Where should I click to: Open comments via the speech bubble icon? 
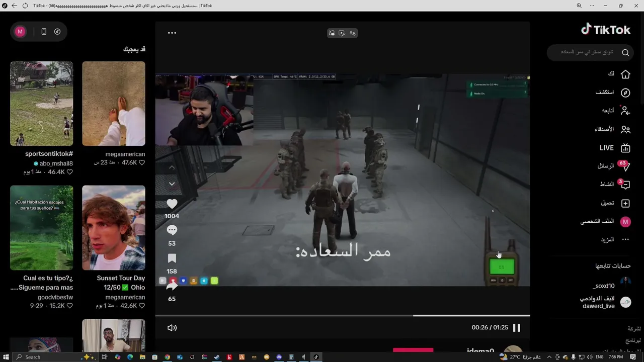[172, 230]
